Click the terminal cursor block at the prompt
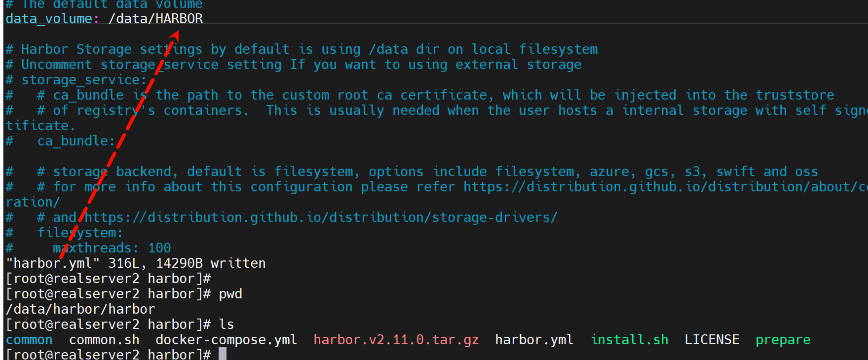This screenshot has height=360, width=868. 223,354
